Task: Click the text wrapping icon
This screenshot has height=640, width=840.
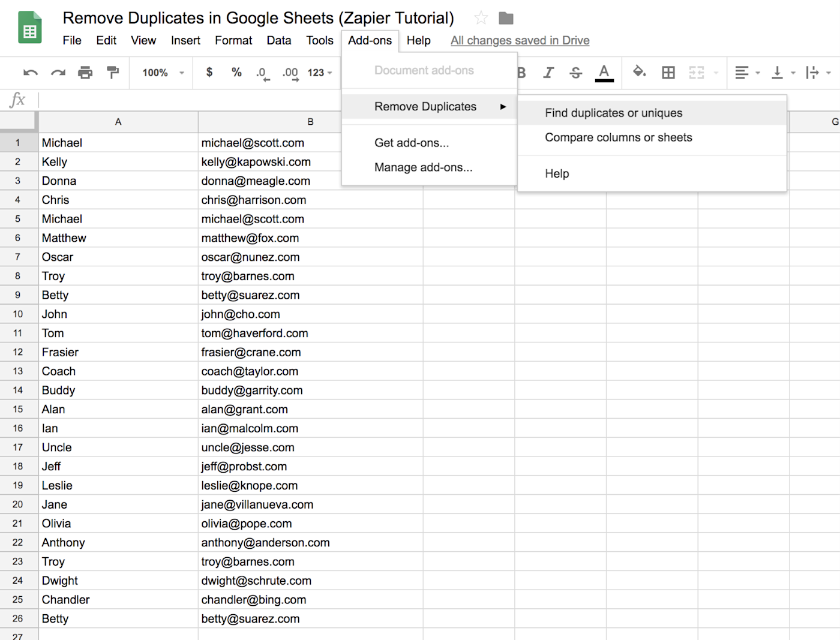Action: pyautogui.click(x=812, y=73)
